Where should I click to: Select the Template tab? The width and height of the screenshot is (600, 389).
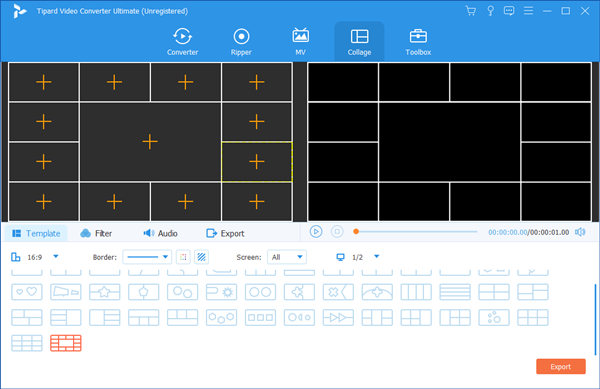(x=36, y=233)
